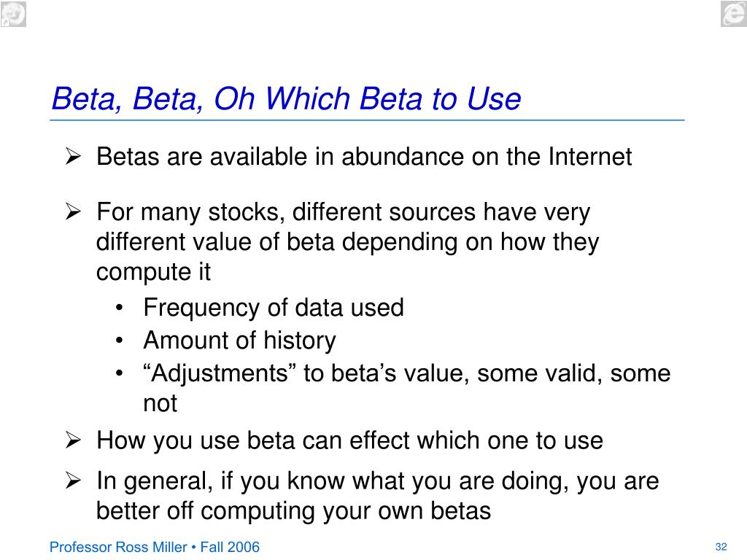Select the arrow bullet before 'Betas are available'
Image resolution: width=747 pixels, height=560 pixels.
tap(74, 156)
